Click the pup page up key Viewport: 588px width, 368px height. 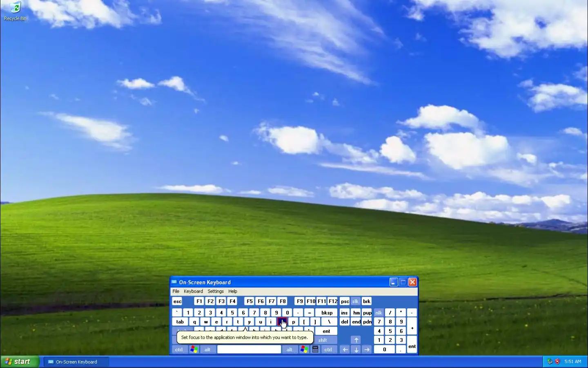click(x=367, y=313)
